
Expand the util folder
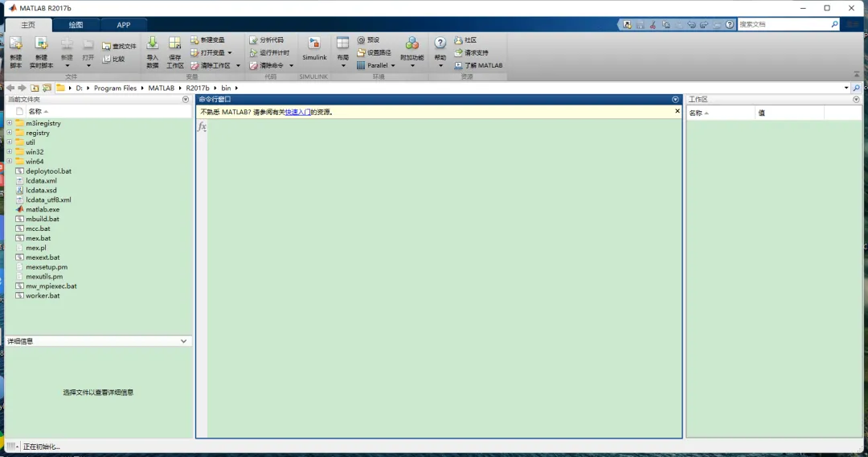tap(10, 142)
